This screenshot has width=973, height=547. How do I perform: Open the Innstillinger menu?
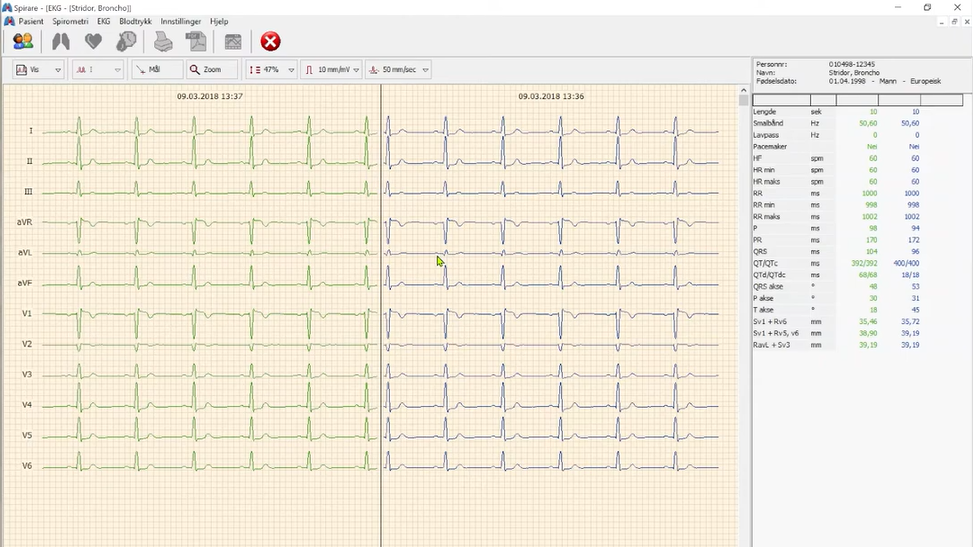(x=181, y=21)
